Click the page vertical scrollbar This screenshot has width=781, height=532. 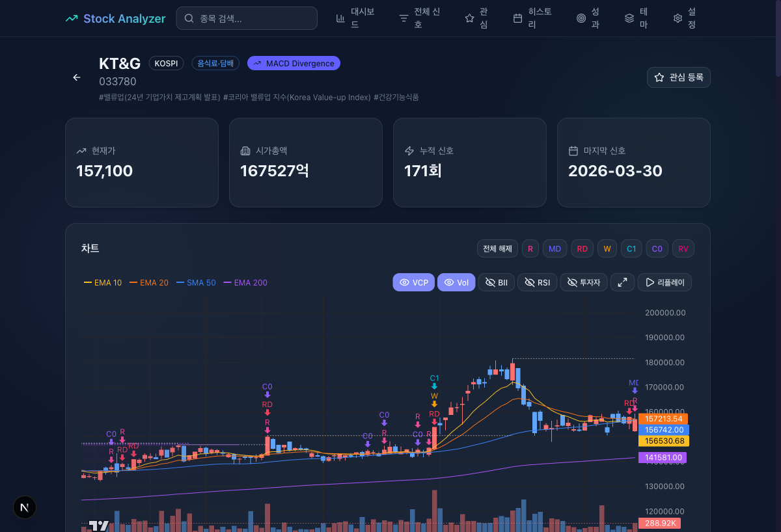click(777, 39)
